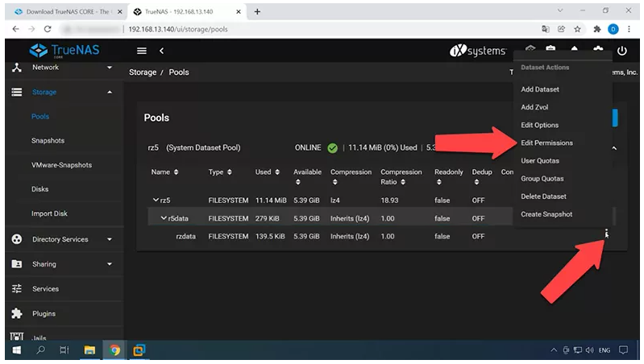Collapse sidebar with the left chevron
The image size is (644, 364).
[x=161, y=51]
